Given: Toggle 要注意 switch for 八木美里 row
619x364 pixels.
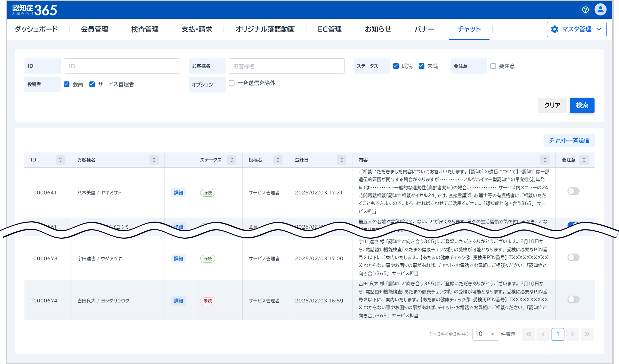Looking at the screenshot, I should click(x=573, y=191).
